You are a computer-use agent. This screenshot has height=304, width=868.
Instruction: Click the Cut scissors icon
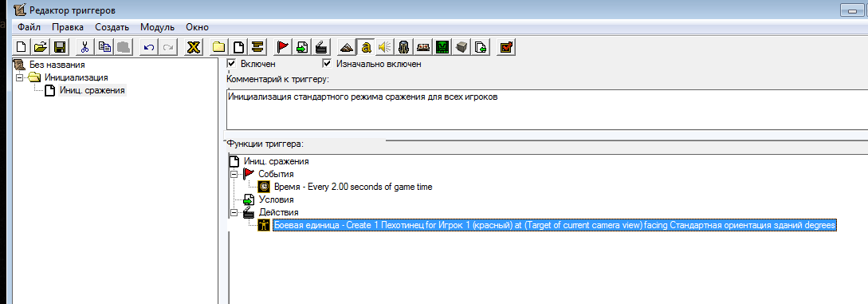(84, 46)
